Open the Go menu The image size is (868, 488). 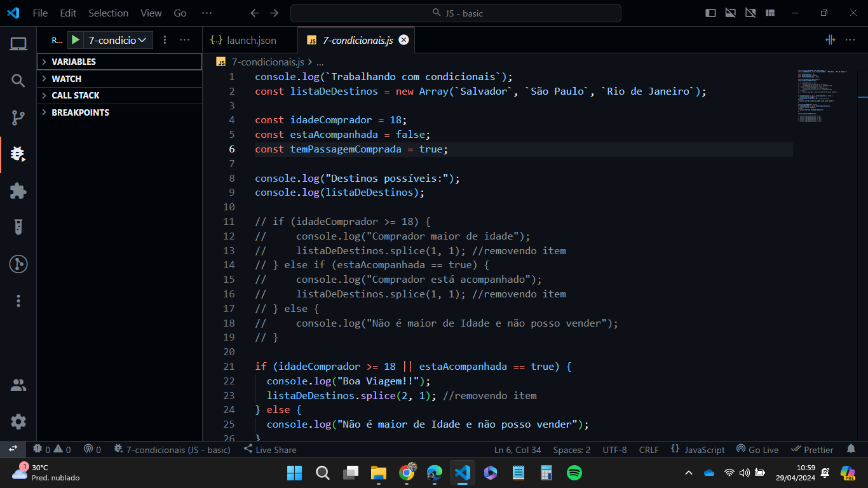pyautogui.click(x=180, y=13)
